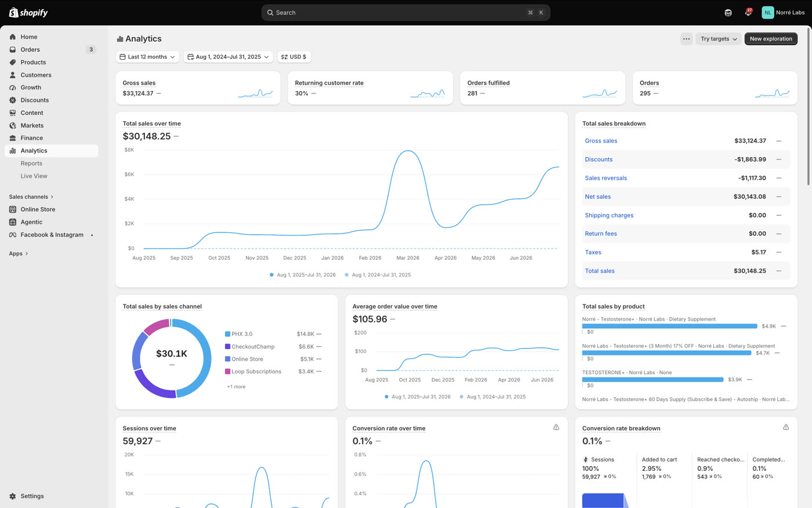Click the total sales donut chart
This screenshot has width=812, height=508.
[172, 358]
